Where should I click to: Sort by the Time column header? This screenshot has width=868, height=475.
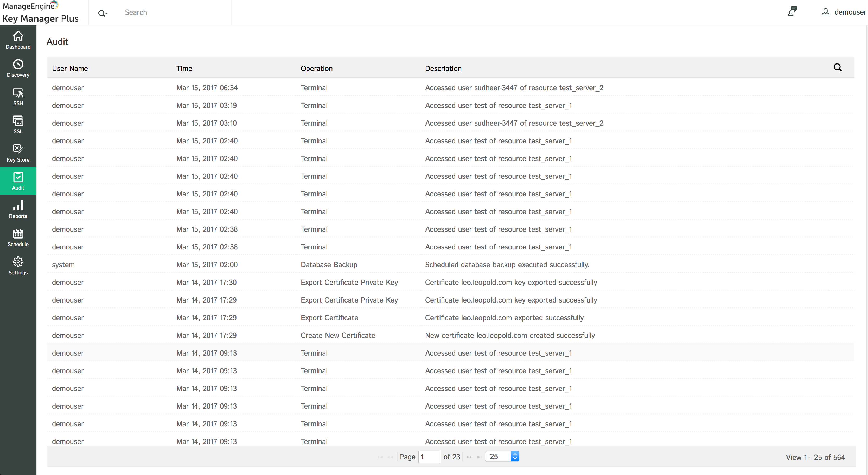(x=184, y=68)
